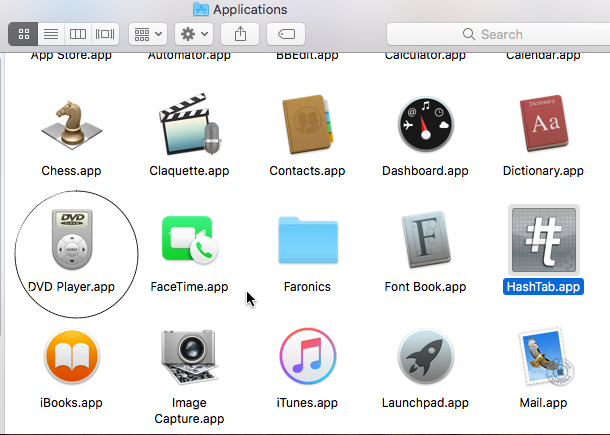Click the FaceTime.app label
This screenshot has height=435, width=610.
pyautogui.click(x=189, y=286)
